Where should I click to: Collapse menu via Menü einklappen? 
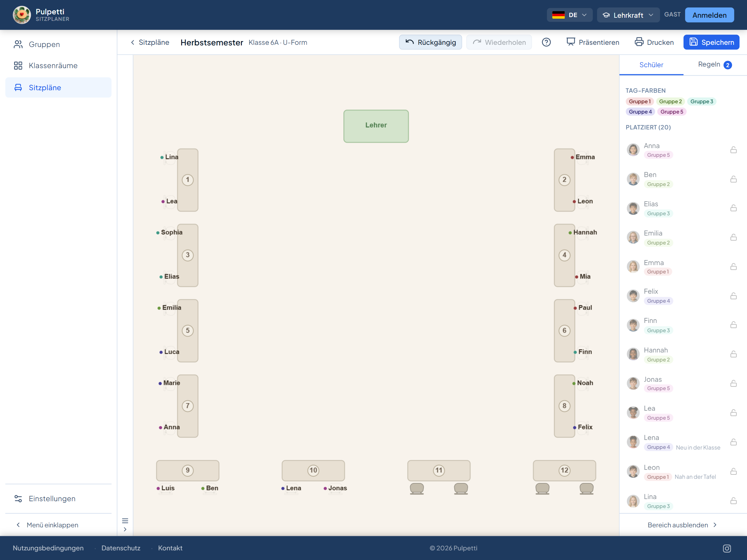[47, 525]
